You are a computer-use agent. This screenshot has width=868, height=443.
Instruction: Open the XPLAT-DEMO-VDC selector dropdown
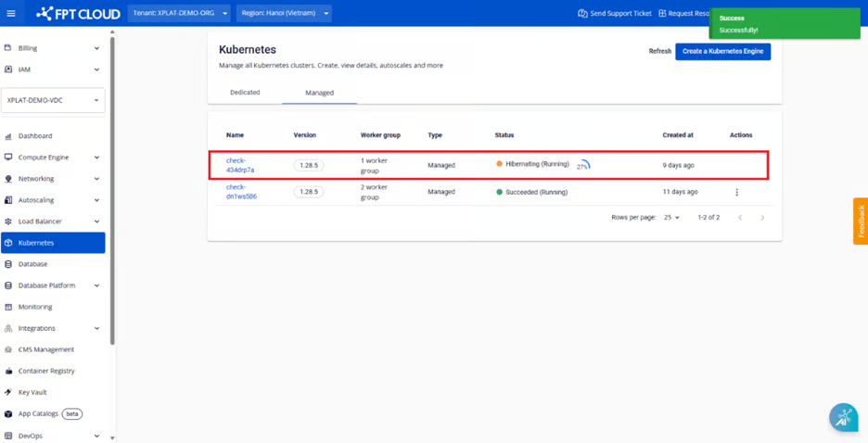(x=53, y=100)
